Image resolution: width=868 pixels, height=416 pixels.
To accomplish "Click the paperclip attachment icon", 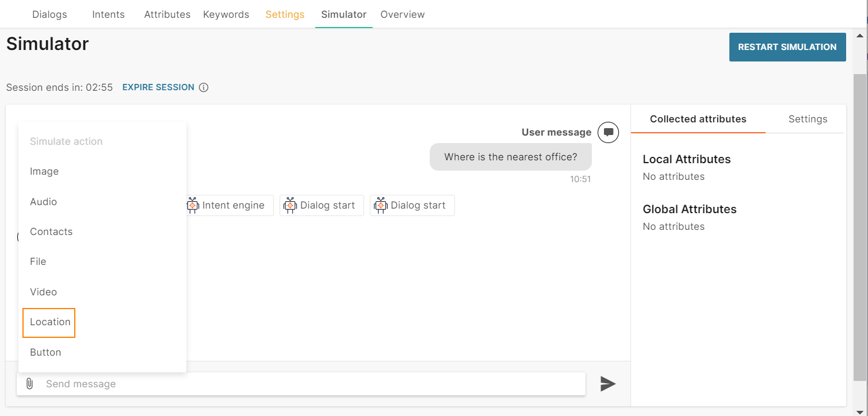I will [x=29, y=384].
